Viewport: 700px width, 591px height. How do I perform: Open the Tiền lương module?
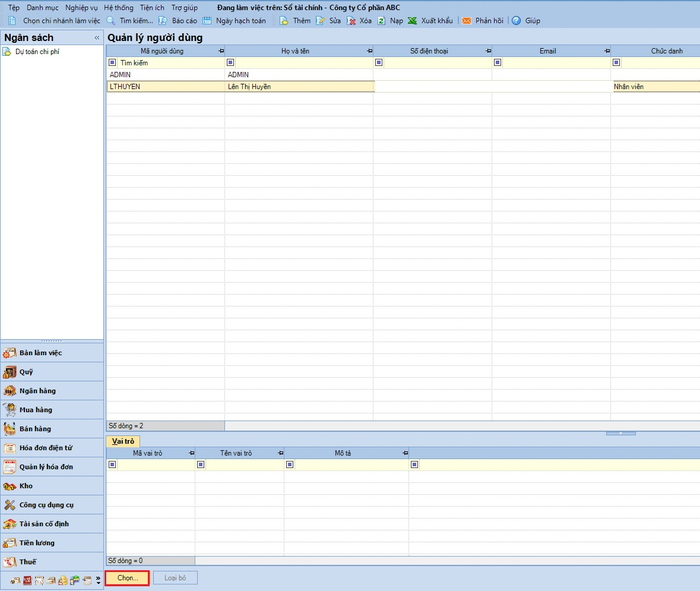click(37, 543)
